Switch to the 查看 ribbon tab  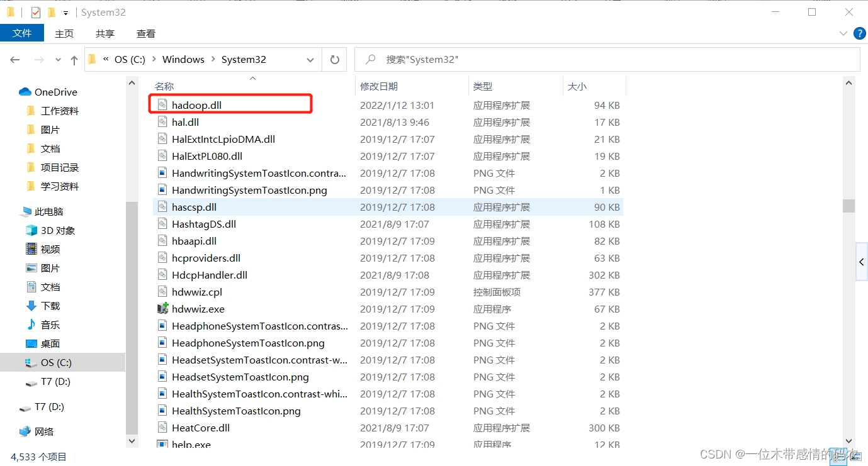(145, 34)
